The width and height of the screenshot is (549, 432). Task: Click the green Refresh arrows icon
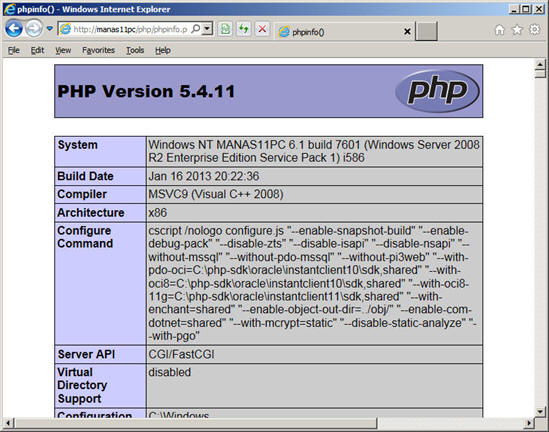pos(244,29)
